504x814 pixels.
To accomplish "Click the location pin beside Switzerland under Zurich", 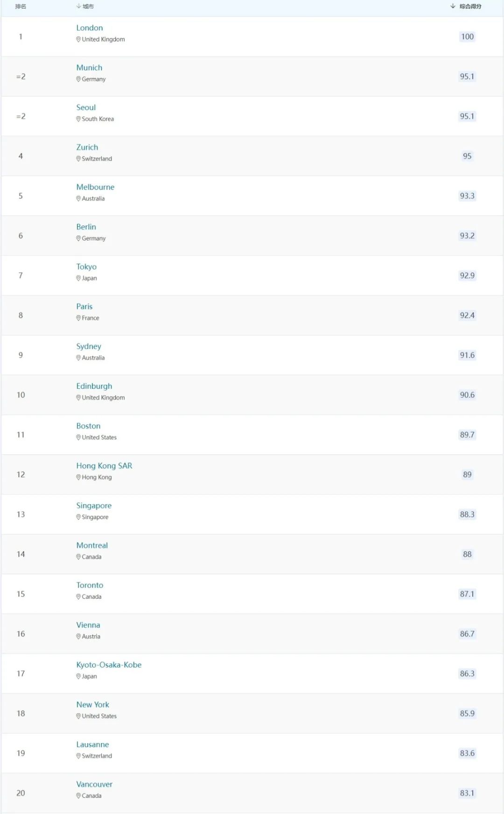I will coord(78,159).
